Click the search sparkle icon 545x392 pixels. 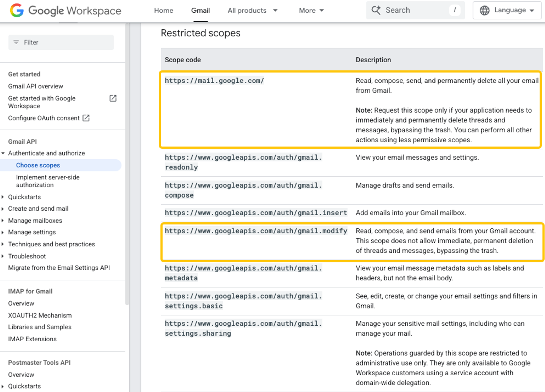(x=376, y=10)
